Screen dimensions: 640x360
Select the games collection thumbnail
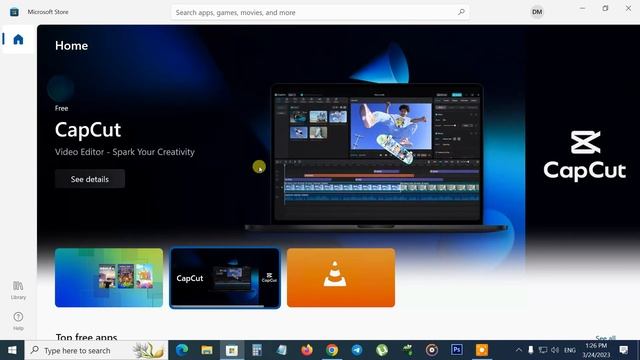click(109, 278)
